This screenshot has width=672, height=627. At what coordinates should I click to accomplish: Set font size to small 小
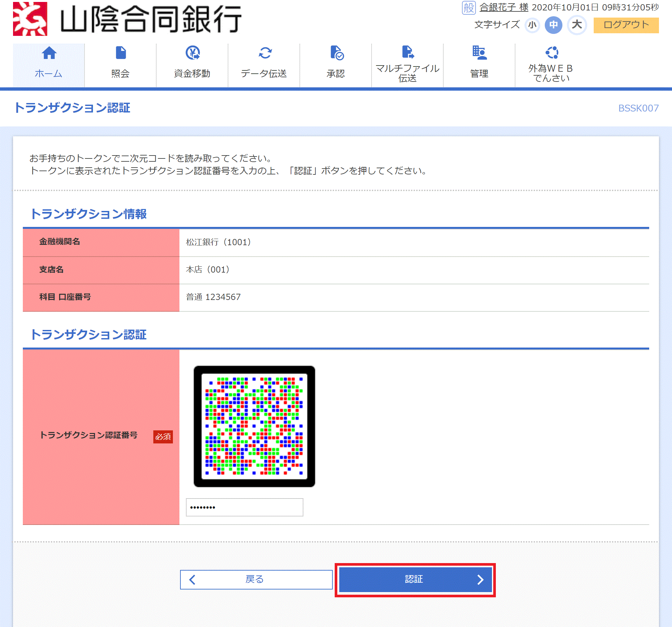(532, 25)
